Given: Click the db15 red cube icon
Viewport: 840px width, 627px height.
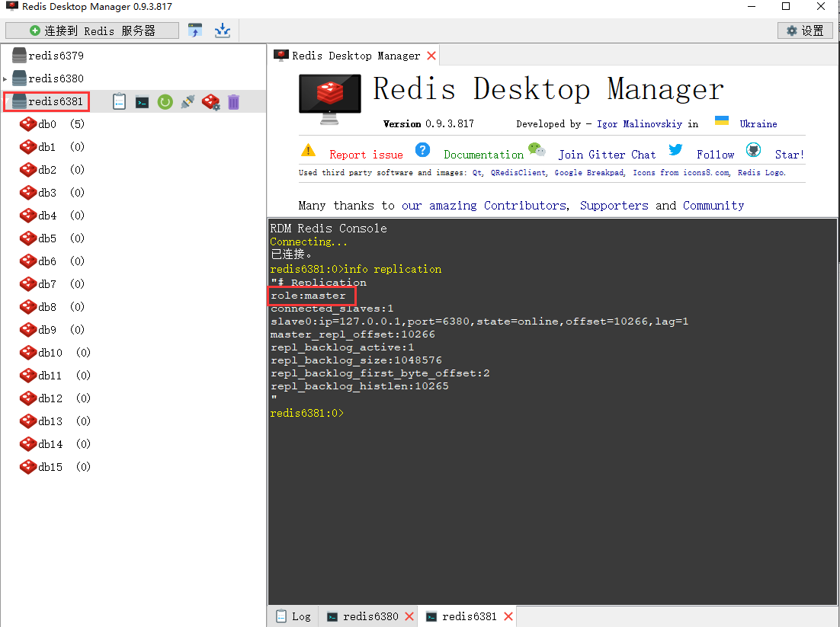Looking at the screenshot, I should coord(28,467).
